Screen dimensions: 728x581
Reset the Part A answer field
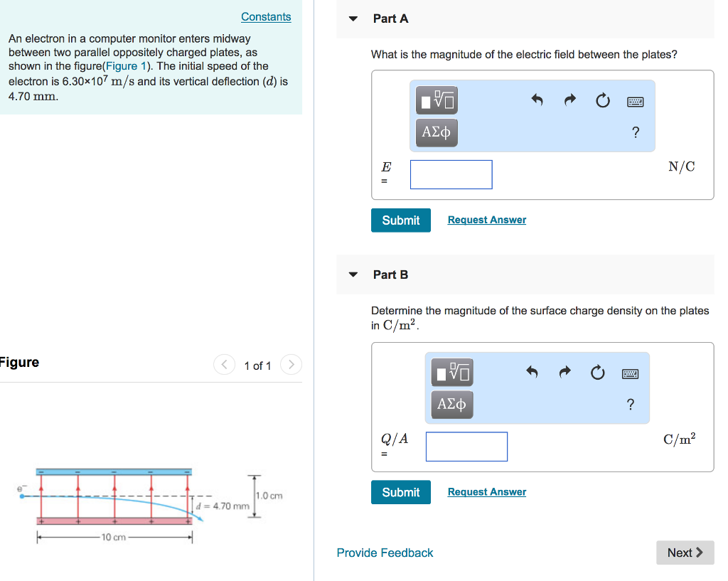coord(602,100)
